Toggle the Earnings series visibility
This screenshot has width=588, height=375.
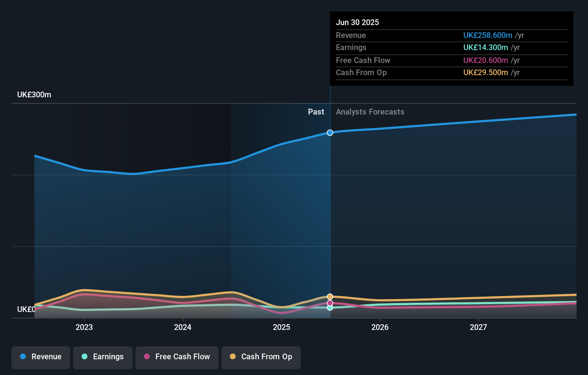pos(103,357)
